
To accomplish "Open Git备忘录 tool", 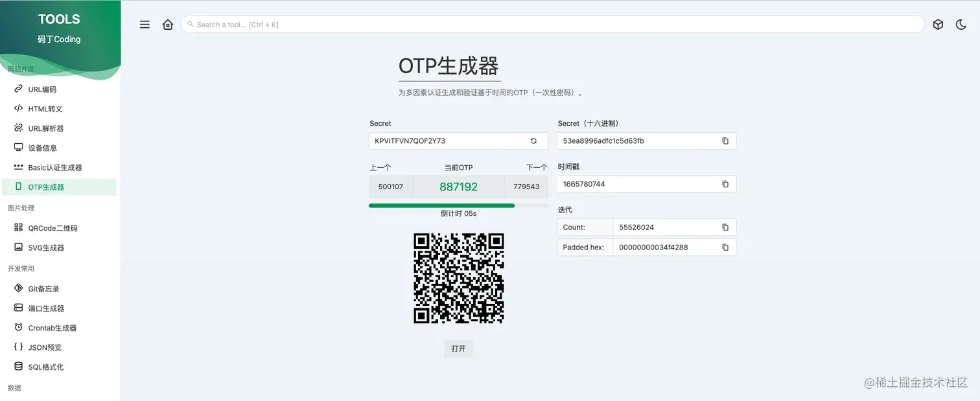I will coord(59,289).
